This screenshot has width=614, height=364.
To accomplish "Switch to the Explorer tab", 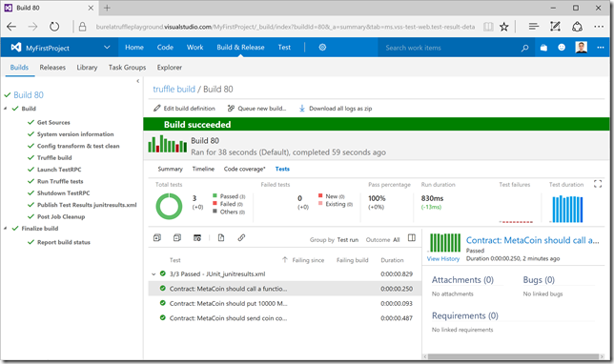I will [x=170, y=68].
